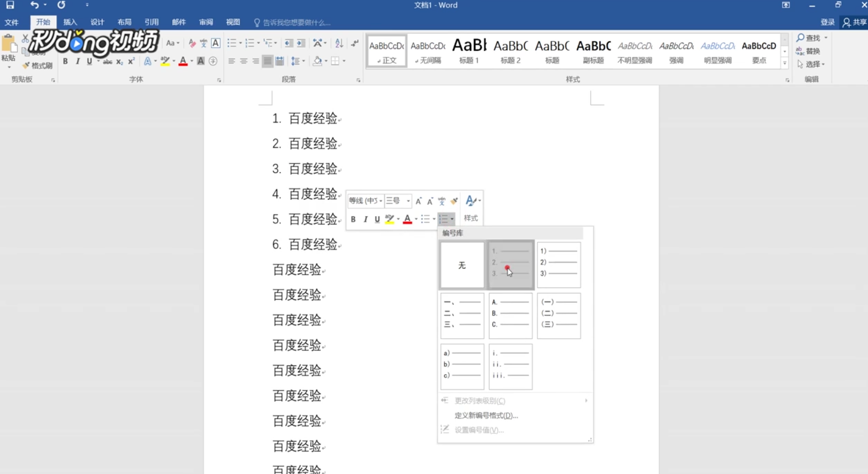Viewport: 868px width, 474px height.
Task: Click the Distributed alignment icon in ribbon
Action: point(280,61)
